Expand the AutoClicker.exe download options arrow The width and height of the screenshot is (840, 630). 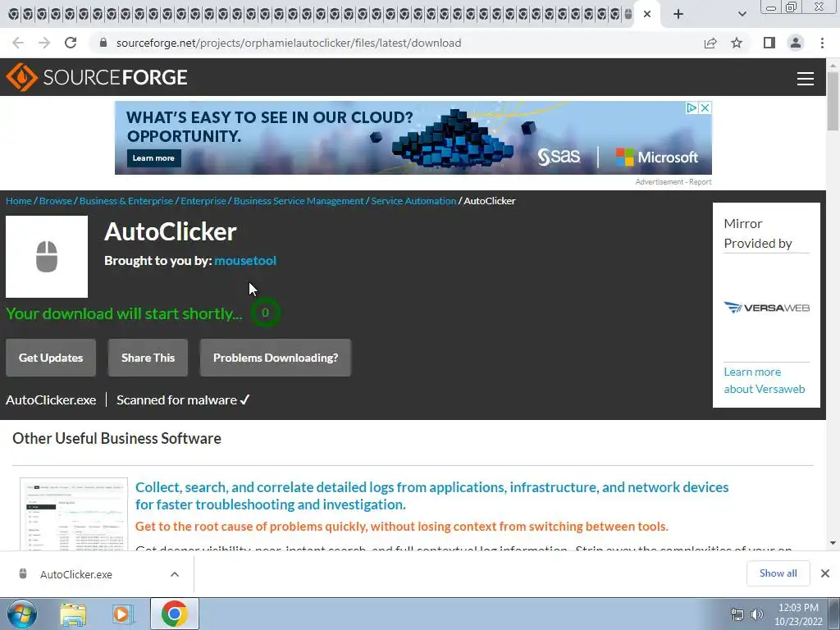coord(175,574)
